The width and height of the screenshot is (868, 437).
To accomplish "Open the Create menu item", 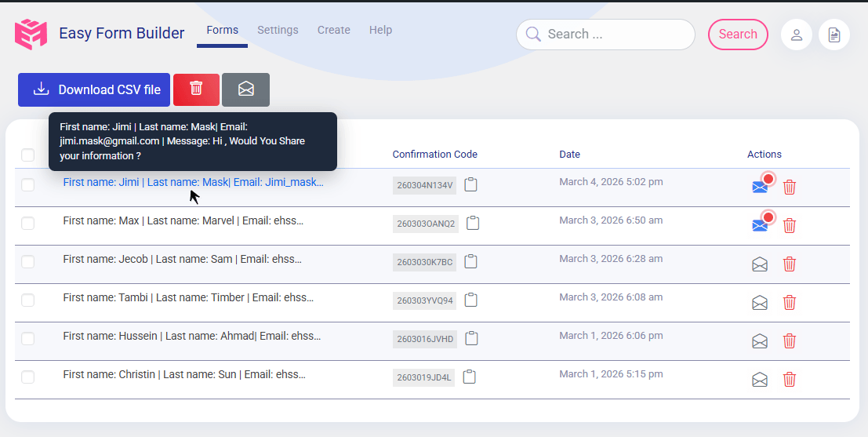I will [333, 30].
